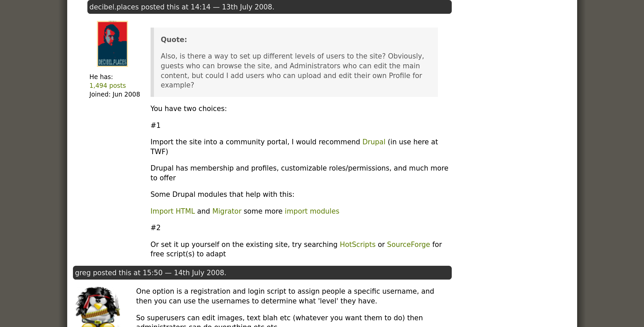Open the "1,494 posts" link
The image size is (644, 327).
tap(108, 86)
